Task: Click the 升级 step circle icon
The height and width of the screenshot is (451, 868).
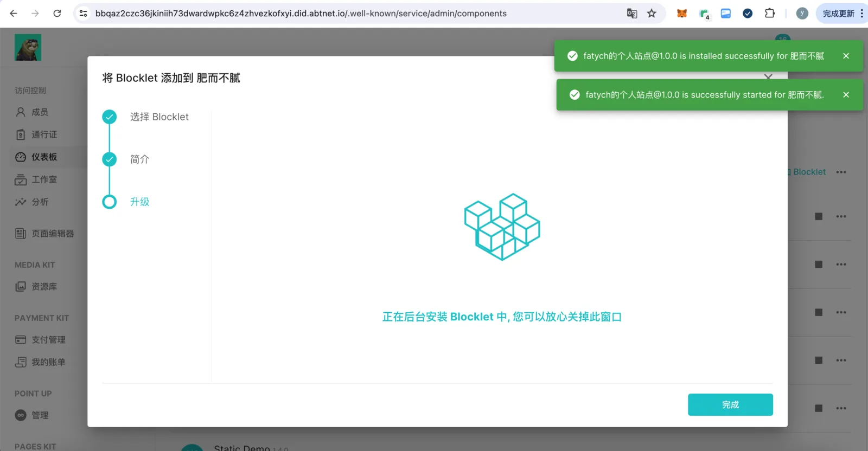Action: point(110,202)
